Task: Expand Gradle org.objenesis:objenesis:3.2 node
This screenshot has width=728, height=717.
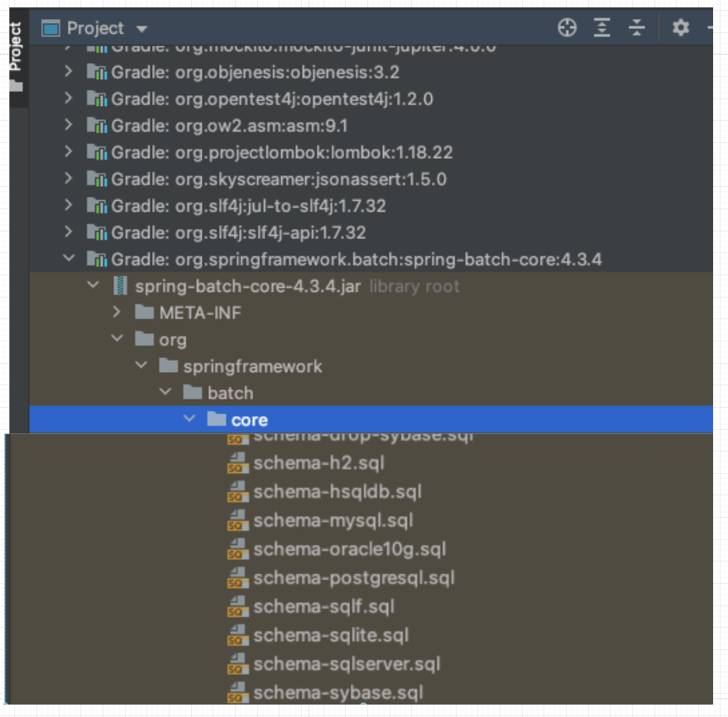Action: pos(68,71)
